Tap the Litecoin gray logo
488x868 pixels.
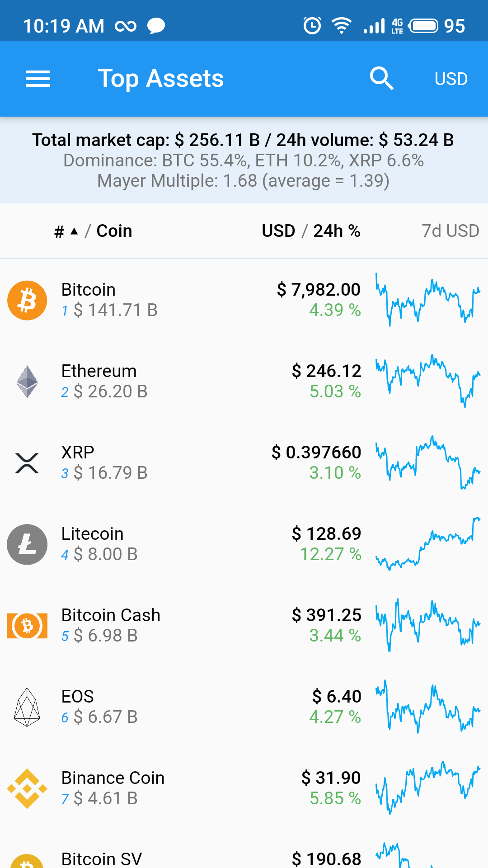(x=27, y=544)
